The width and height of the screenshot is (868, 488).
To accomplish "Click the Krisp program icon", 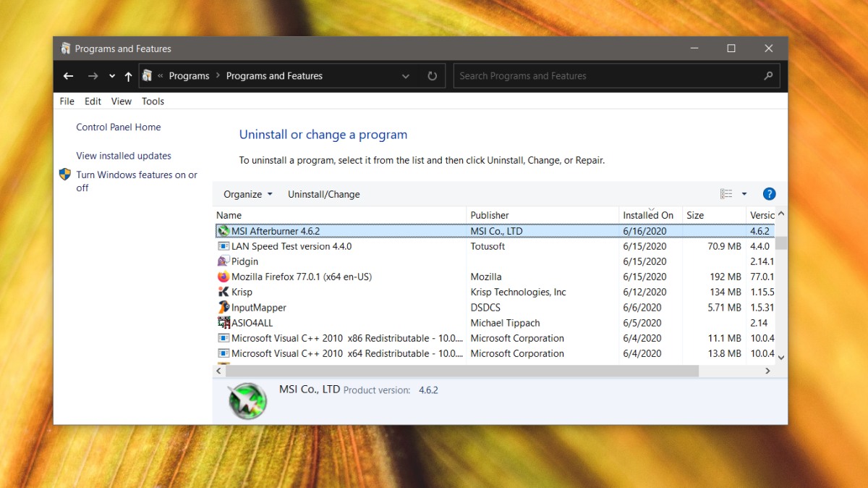I will click(x=224, y=292).
